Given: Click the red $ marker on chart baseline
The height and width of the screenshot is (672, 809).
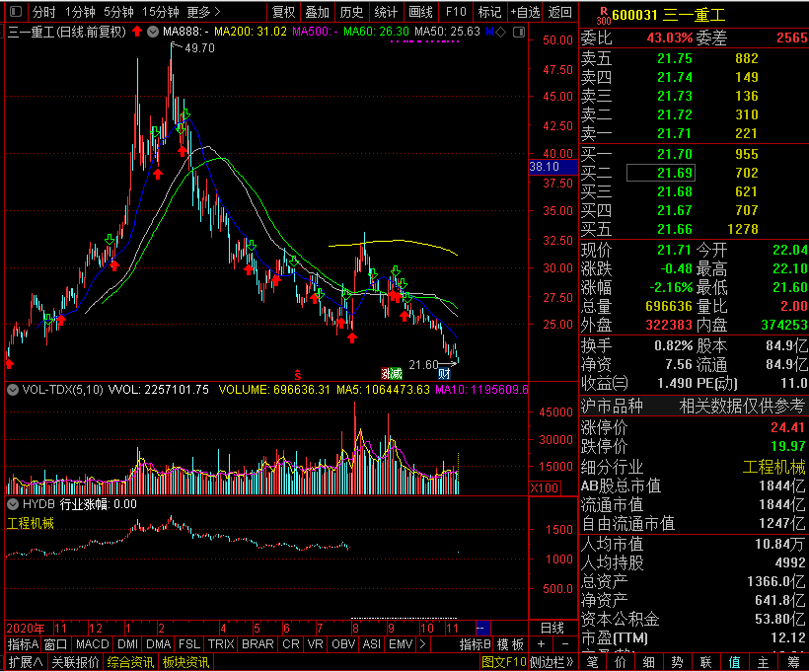Looking at the screenshot, I should (x=298, y=374).
